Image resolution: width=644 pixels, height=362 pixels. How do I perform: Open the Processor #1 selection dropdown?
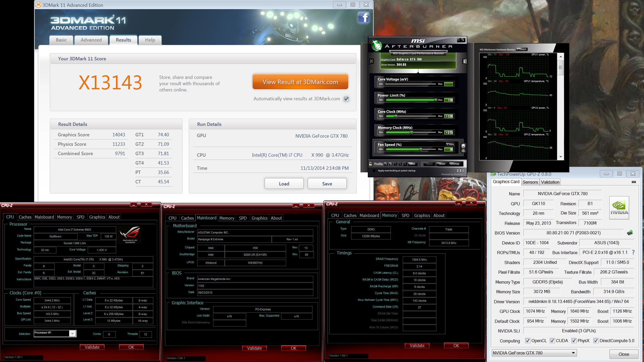(55, 333)
